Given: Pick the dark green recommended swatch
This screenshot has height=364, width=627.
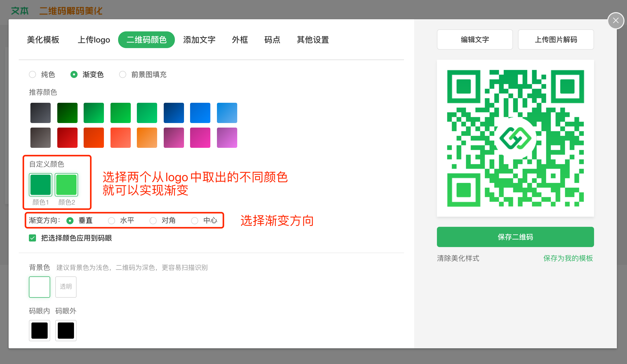Looking at the screenshot, I should (67, 113).
